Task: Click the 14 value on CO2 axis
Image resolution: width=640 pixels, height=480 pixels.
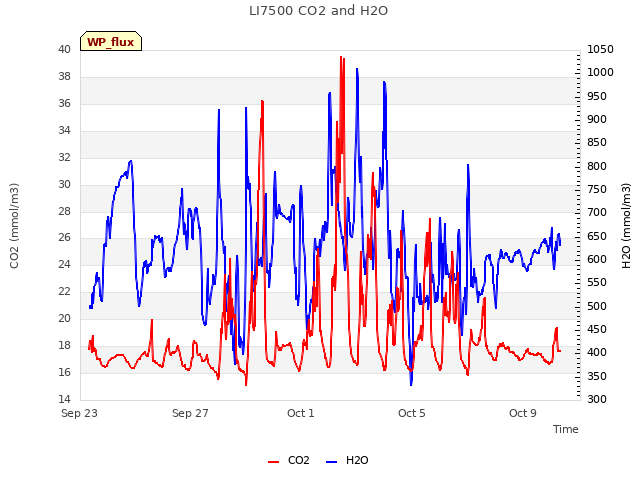Action: pos(64,399)
